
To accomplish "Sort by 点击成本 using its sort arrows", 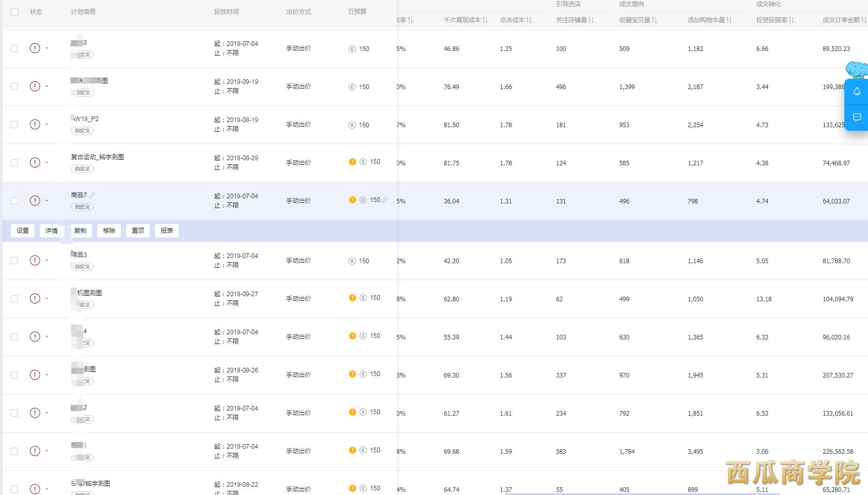I will (x=529, y=20).
